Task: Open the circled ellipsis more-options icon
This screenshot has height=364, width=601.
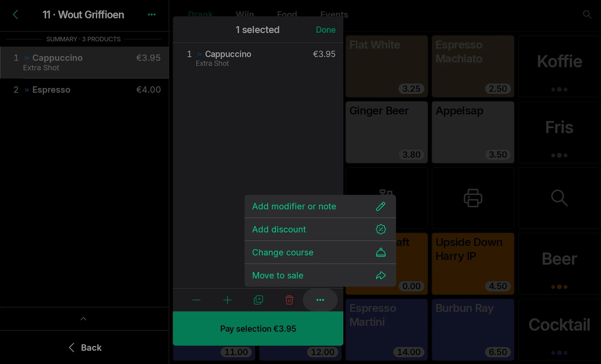Action: point(320,300)
